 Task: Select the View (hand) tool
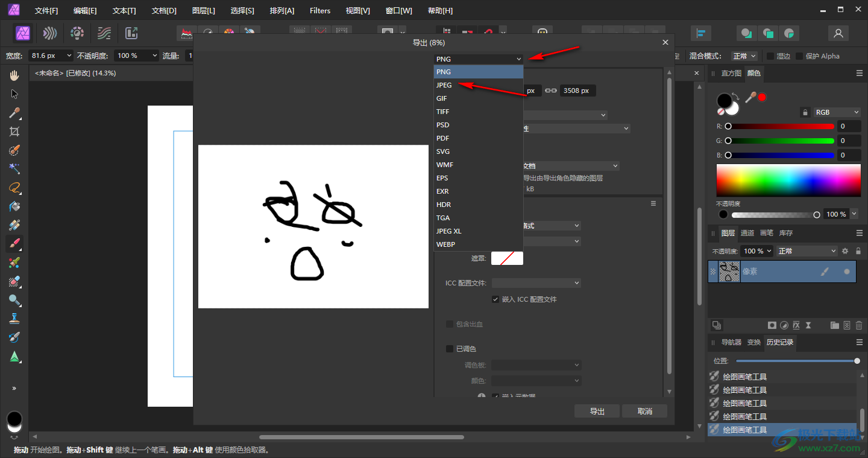(x=14, y=75)
